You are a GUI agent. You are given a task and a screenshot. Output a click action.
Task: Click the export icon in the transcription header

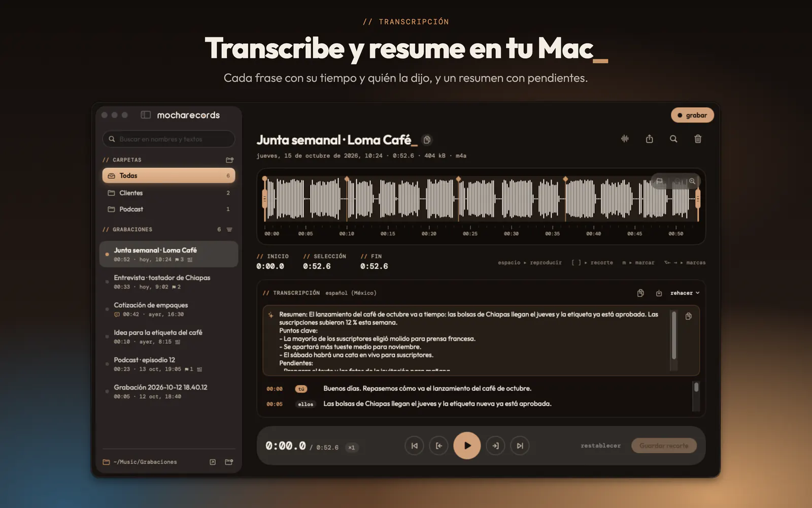pyautogui.click(x=659, y=293)
